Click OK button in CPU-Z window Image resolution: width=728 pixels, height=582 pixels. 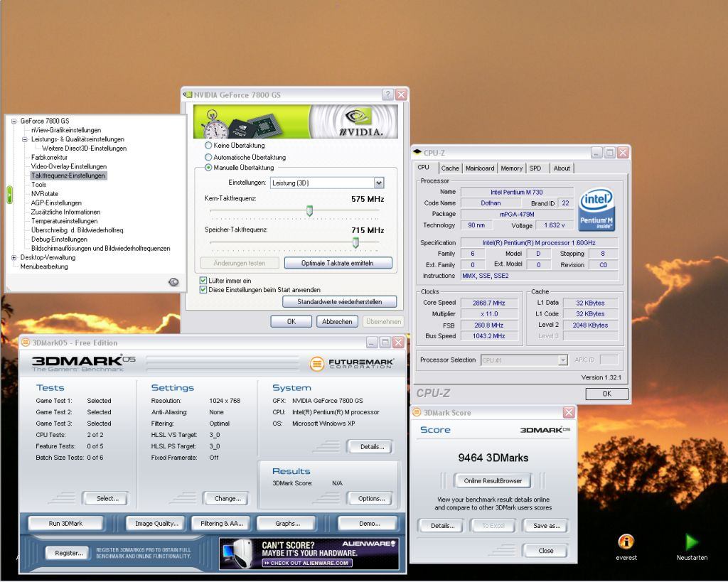click(x=607, y=394)
